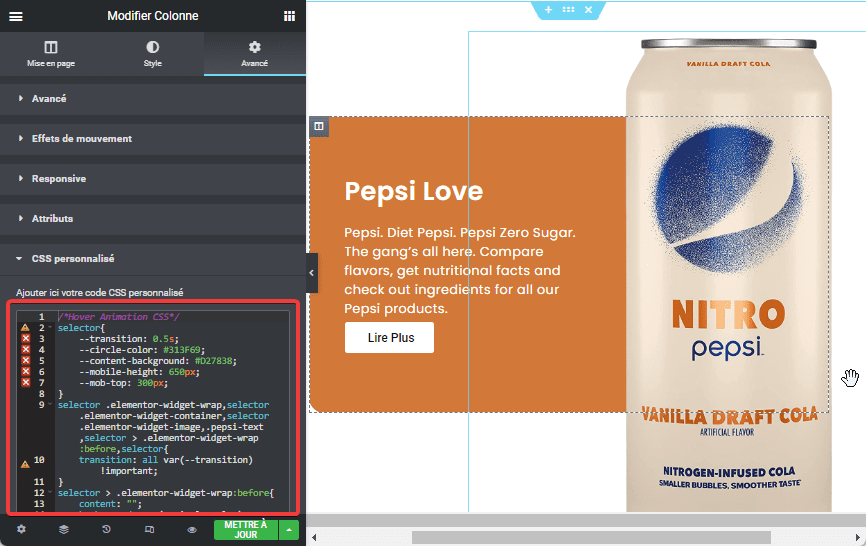Click the --circle-color code line
Image resolution: width=866 pixels, height=546 pixels.
tap(142, 349)
